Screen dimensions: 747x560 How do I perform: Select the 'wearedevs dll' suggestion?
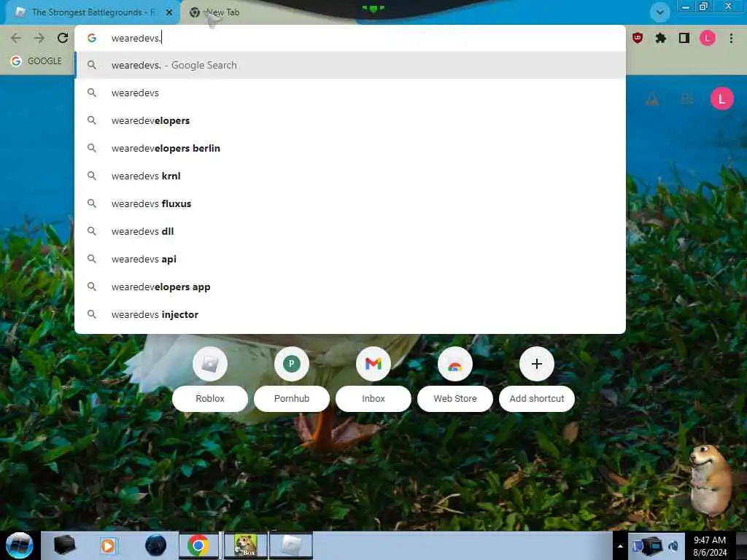[350, 231]
